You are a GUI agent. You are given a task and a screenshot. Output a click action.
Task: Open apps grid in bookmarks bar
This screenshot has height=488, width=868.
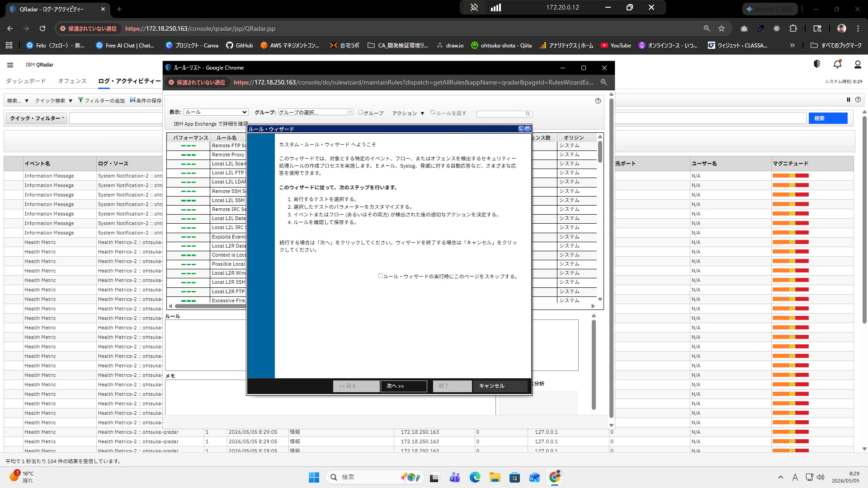9,45
